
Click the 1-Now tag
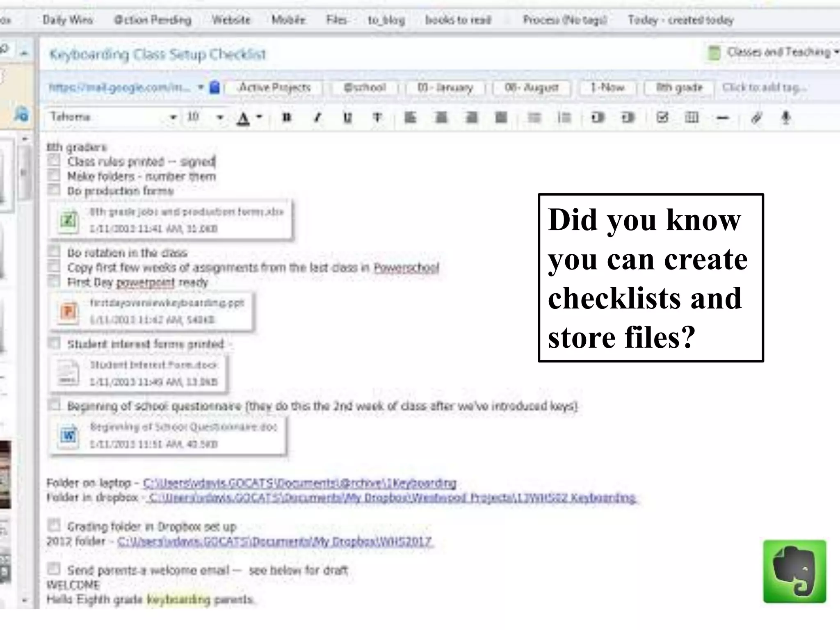point(607,87)
